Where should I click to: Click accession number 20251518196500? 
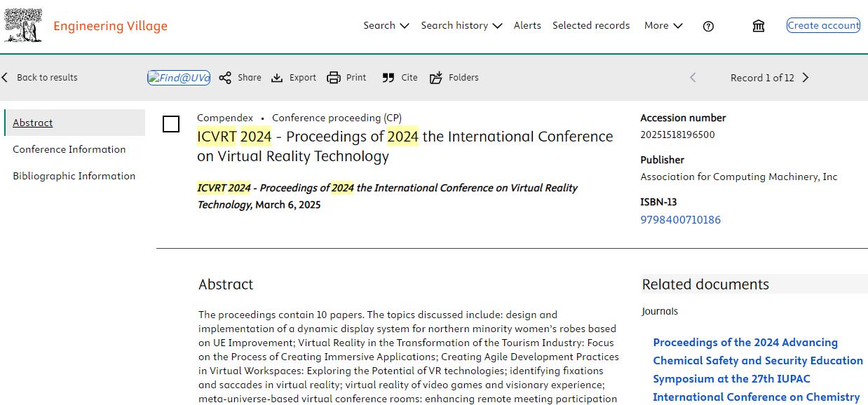677,135
